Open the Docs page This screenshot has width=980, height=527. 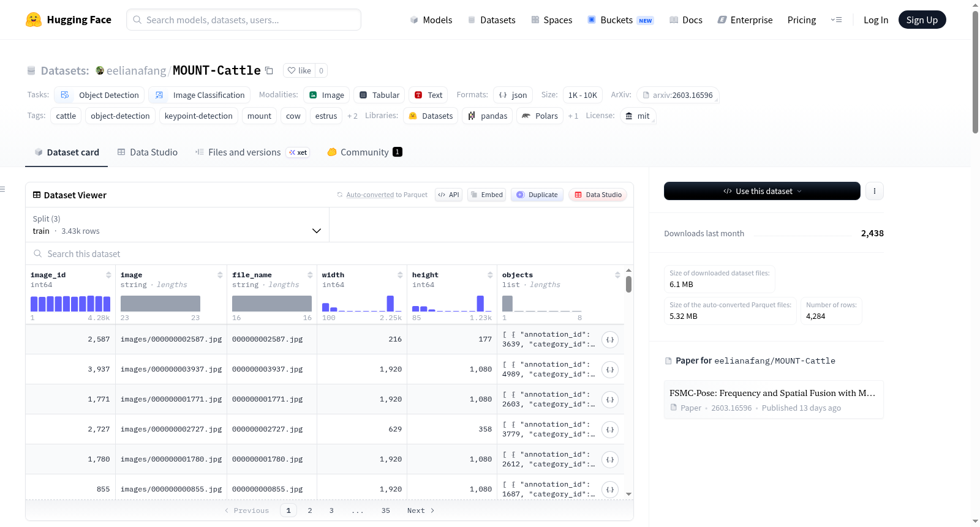pyautogui.click(x=686, y=20)
